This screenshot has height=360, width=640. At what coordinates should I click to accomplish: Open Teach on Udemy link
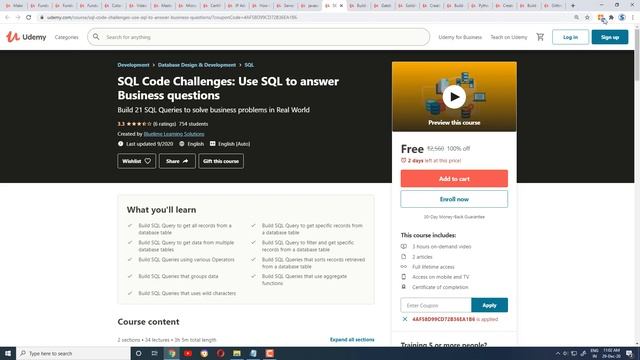[509, 37]
